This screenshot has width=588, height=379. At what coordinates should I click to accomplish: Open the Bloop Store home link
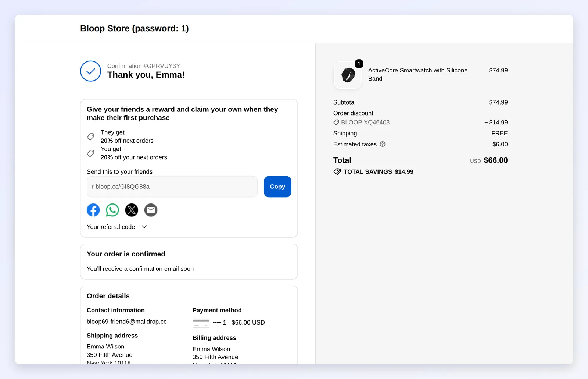[135, 29]
